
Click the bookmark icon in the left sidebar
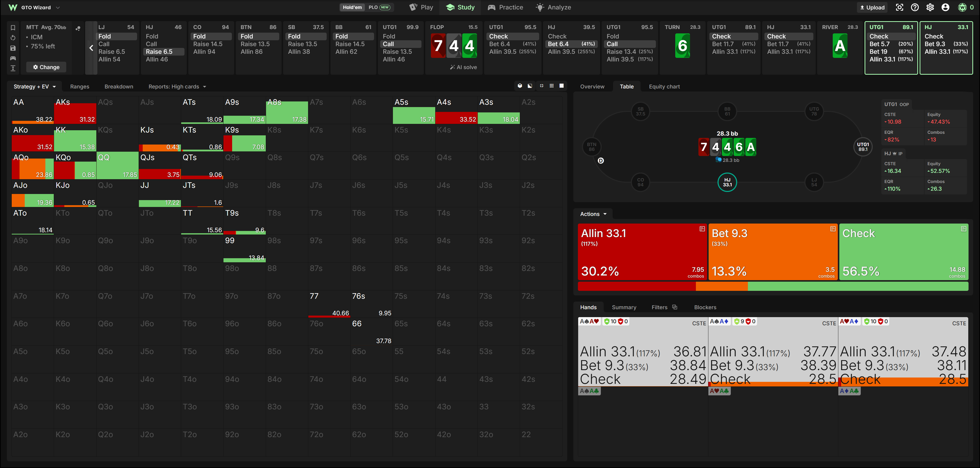(x=13, y=27)
